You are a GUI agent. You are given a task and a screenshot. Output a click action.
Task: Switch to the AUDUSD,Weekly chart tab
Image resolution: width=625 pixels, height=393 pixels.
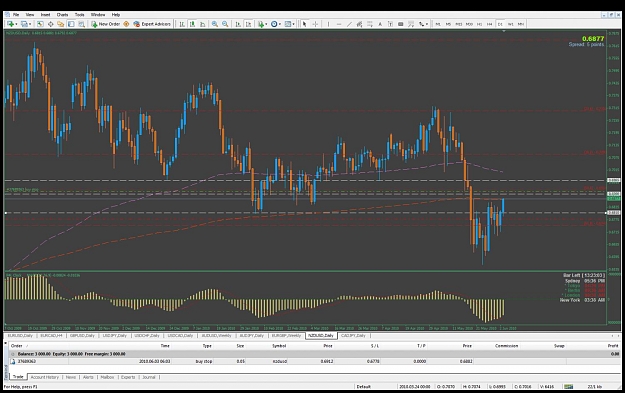click(216, 336)
